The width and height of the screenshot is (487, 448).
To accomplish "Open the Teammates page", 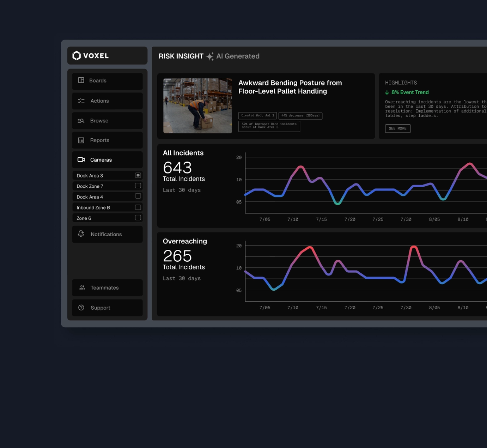I will pos(107,288).
